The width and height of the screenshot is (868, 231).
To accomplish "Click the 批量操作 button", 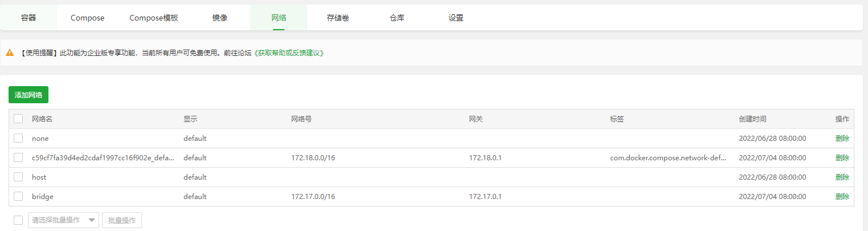I will pos(122,221).
